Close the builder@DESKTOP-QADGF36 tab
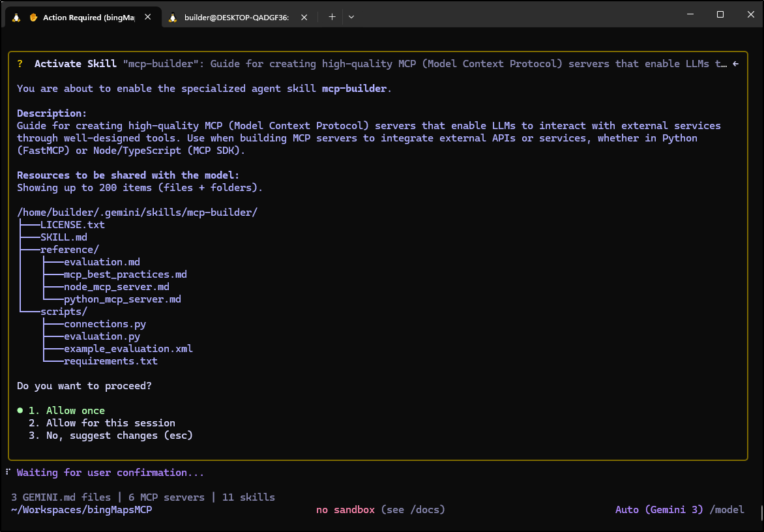Image resolution: width=764 pixels, height=532 pixels. coord(304,18)
